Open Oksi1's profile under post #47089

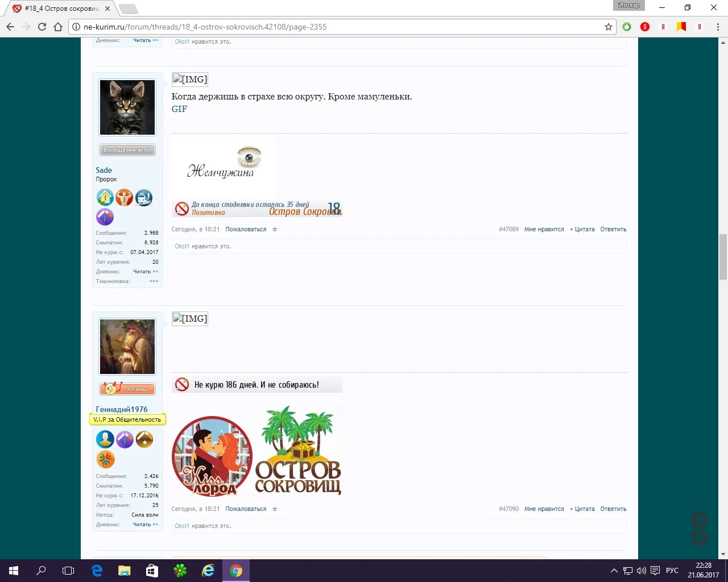pyautogui.click(x=182, y=247)
